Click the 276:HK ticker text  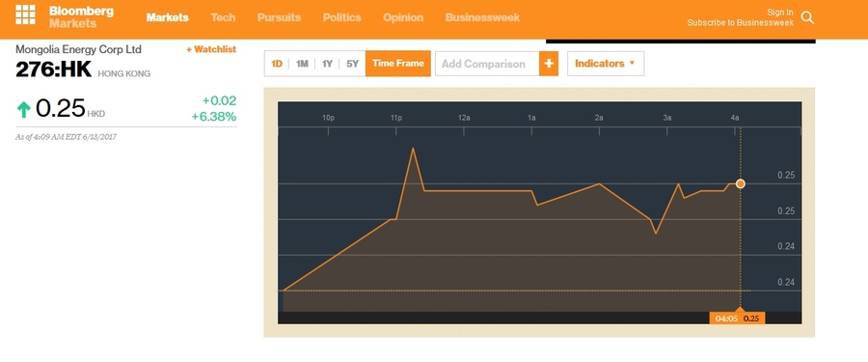[53, 70]
